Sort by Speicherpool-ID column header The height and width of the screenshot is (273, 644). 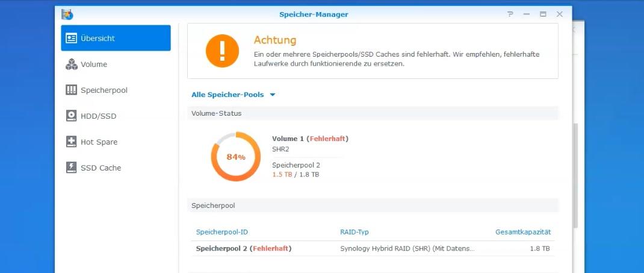click(222, 232)
